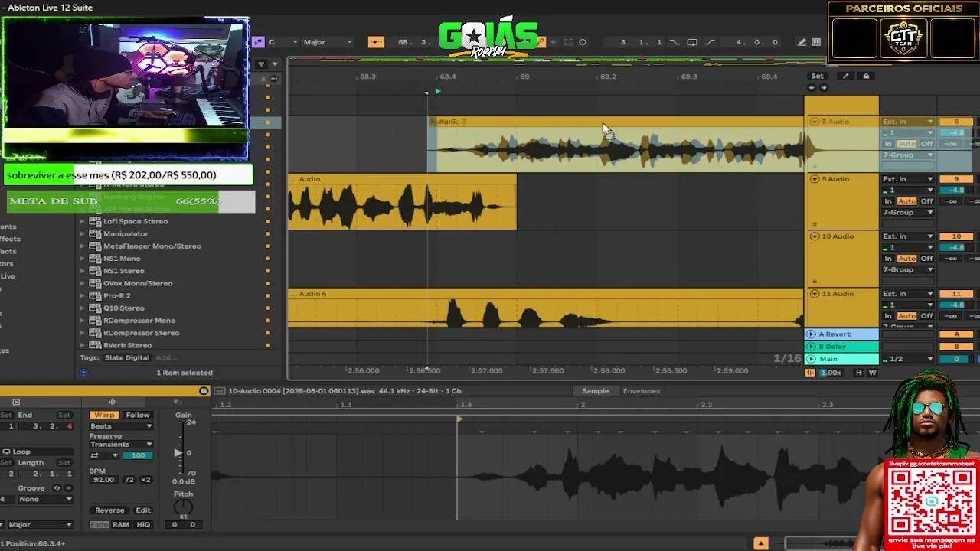Adjust the Pitch transpose knob
The image size is (980, 551).
coord(183,508)
